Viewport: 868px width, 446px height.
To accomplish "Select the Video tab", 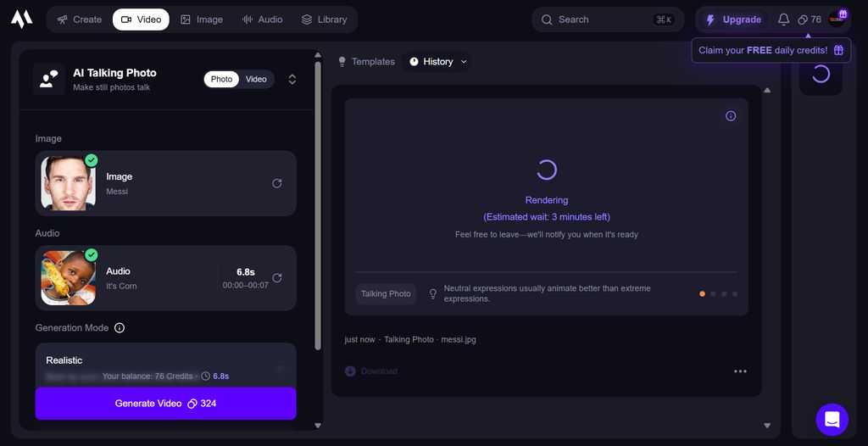I will coord(141,20).
